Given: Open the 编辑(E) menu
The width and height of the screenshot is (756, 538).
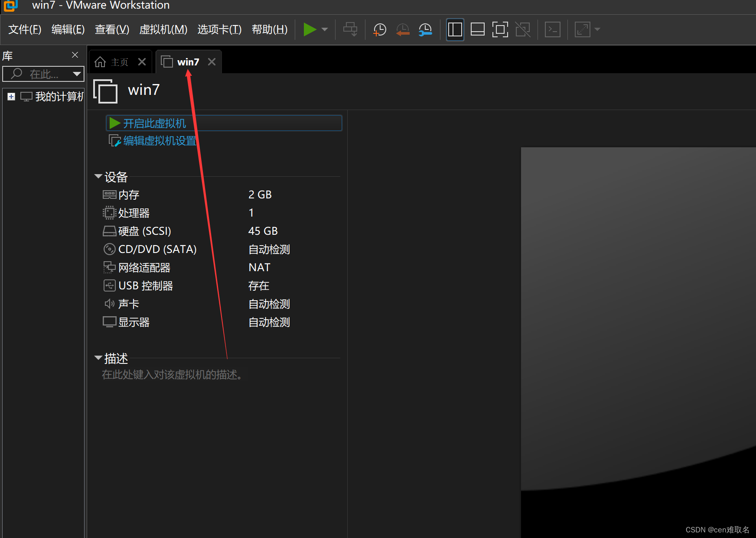Looking at the screenshot, I should click(68, 29).
